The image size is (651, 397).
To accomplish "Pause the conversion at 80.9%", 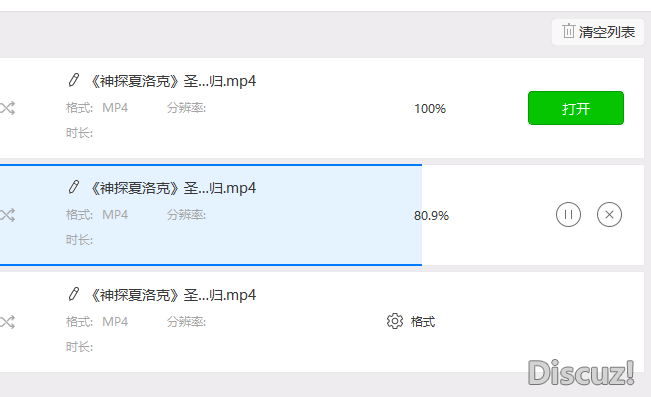I will [568, 215].
